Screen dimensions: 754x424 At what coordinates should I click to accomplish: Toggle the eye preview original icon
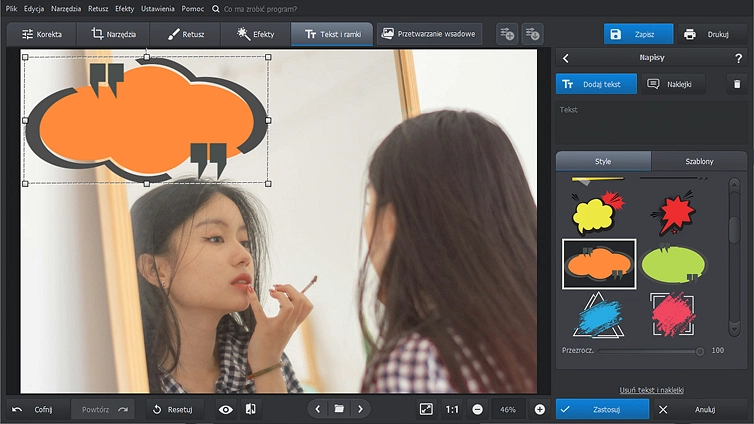pos(226,409)
